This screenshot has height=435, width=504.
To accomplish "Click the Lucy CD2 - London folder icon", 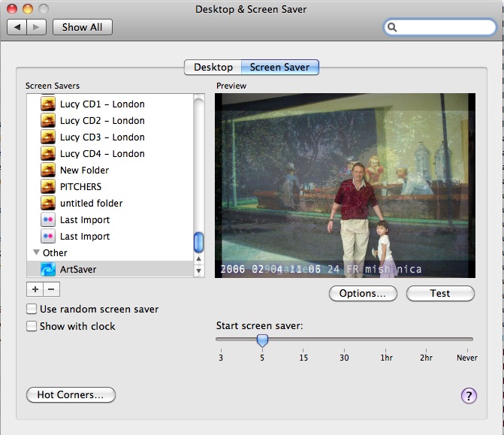I will 48,120.
